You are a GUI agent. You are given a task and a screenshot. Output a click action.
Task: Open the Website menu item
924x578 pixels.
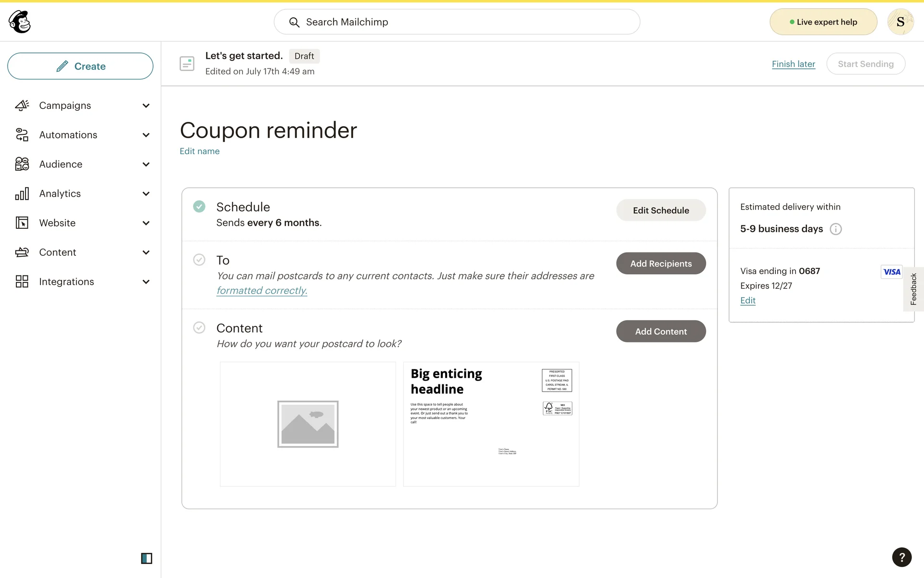tap(57, 223)
